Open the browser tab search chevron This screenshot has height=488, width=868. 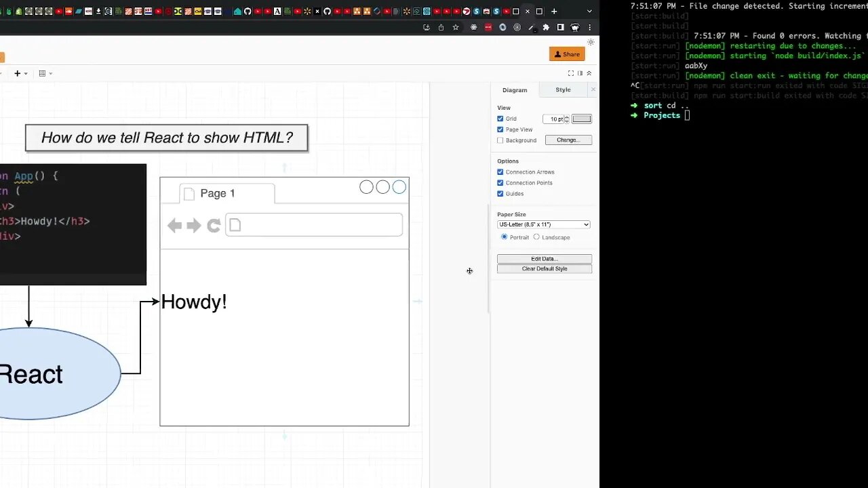(x=590, y=11)
